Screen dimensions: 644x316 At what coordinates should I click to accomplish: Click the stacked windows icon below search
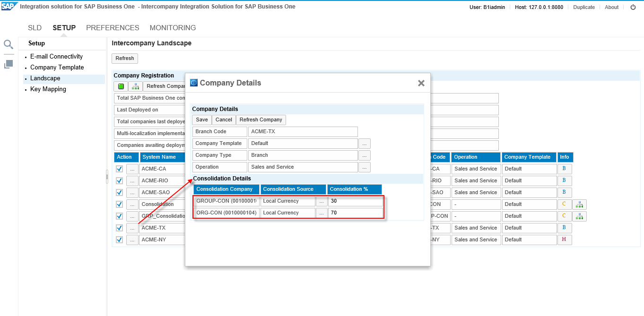(8, 64)
